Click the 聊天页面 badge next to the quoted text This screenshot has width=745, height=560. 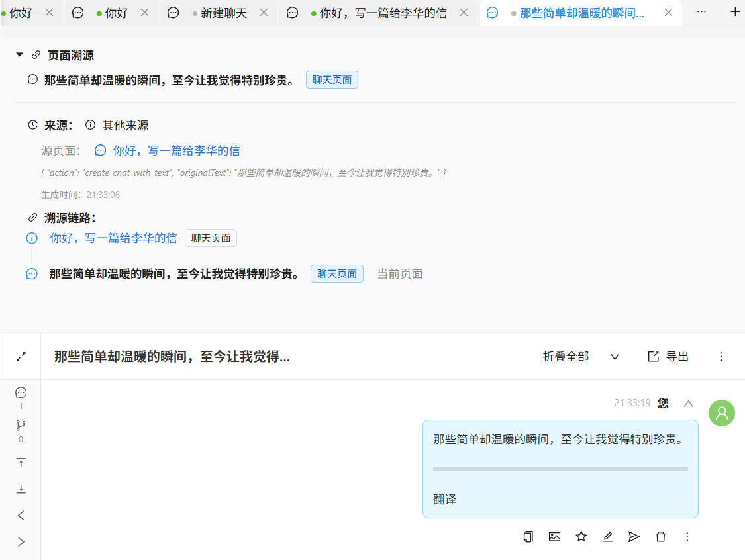pyautogui.click(x=332, y=79)
